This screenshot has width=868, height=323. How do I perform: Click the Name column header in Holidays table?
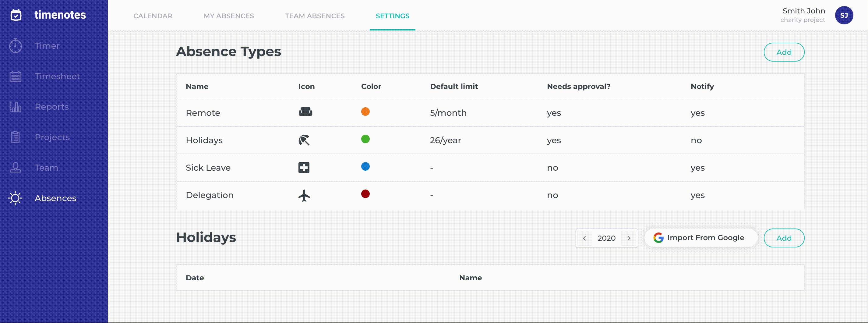point(470,278)
